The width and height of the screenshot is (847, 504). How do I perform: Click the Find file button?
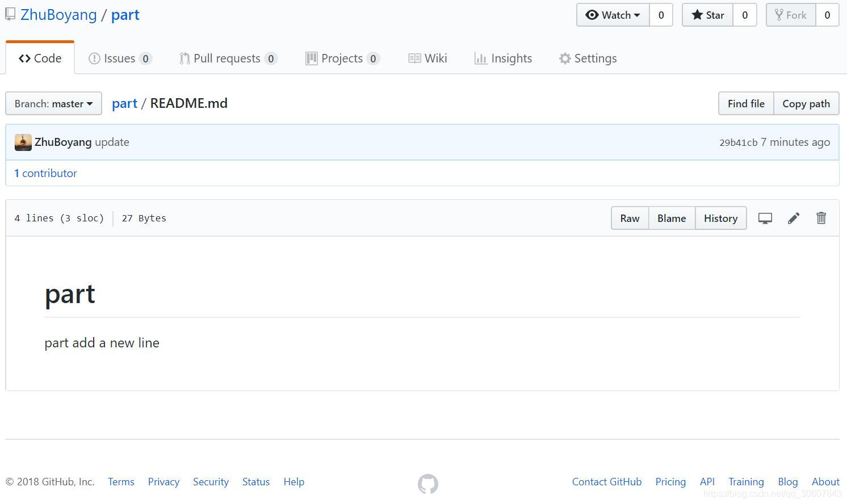746,103
